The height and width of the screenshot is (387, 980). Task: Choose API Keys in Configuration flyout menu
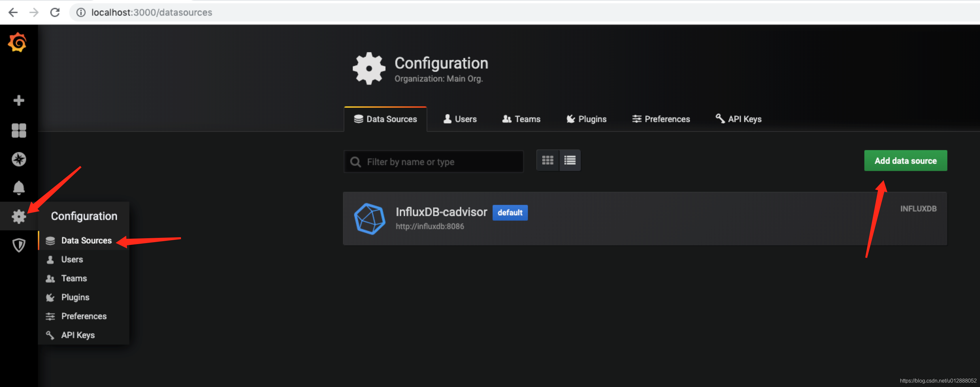(84, 335)
